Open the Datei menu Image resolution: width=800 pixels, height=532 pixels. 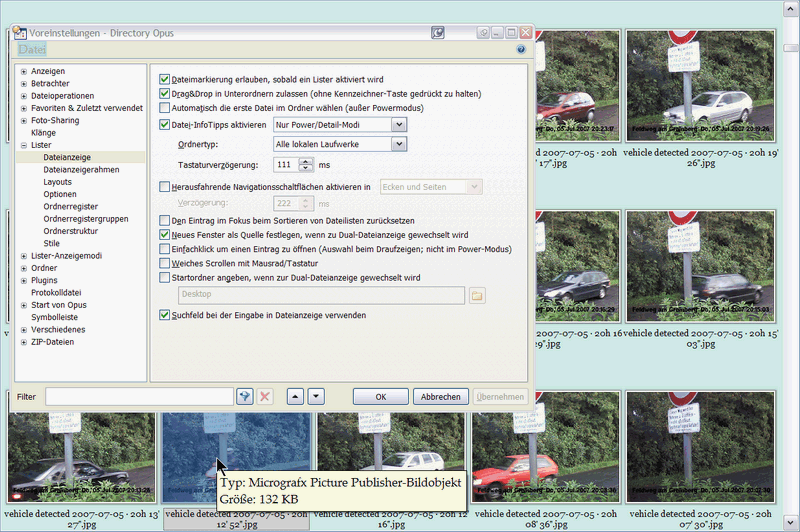tap(32, 49)
